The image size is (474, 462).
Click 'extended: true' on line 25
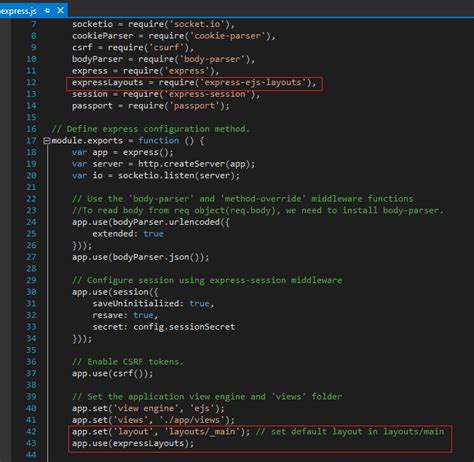(128, 234)
